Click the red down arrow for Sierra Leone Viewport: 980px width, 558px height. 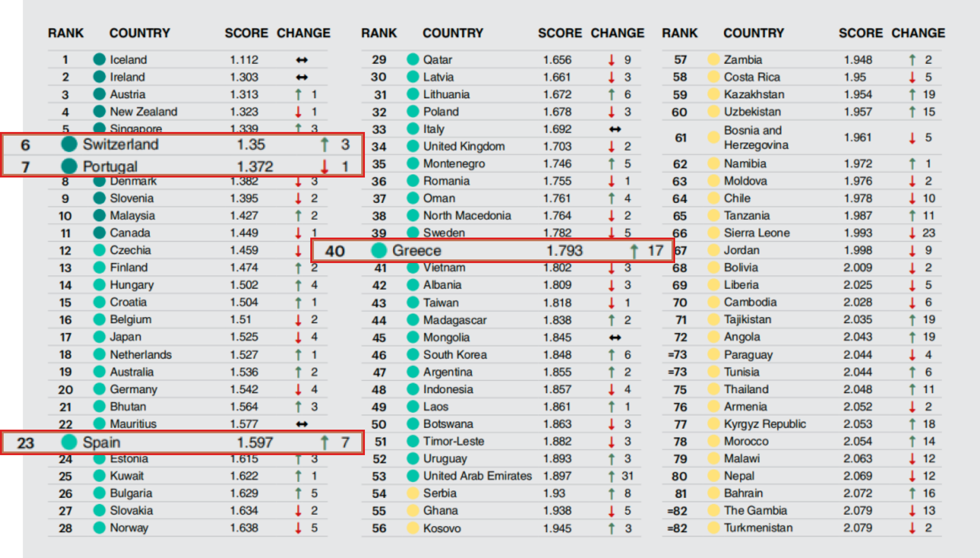912,233
